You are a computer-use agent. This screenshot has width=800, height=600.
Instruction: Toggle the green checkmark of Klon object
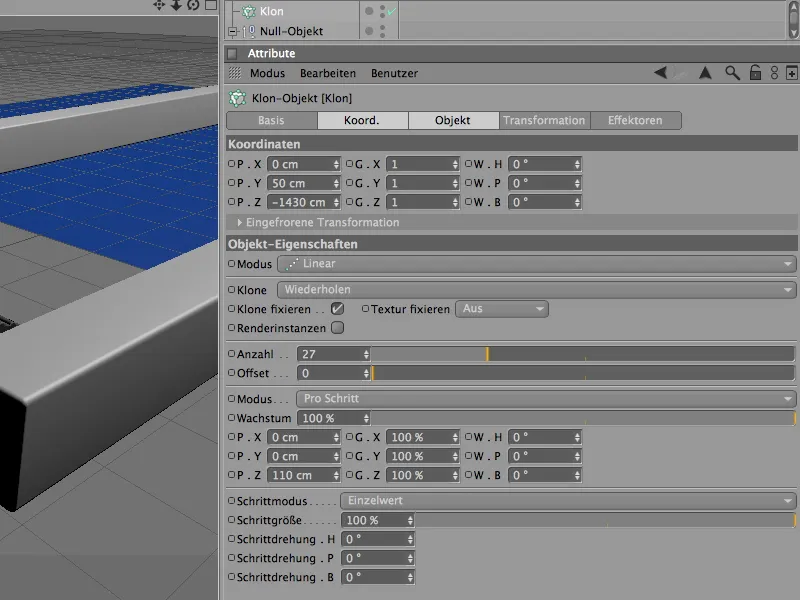pyautogui.click(x=391, y=12)
